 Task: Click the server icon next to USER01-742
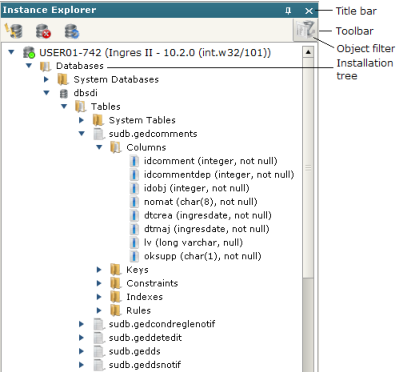point(29,52)
